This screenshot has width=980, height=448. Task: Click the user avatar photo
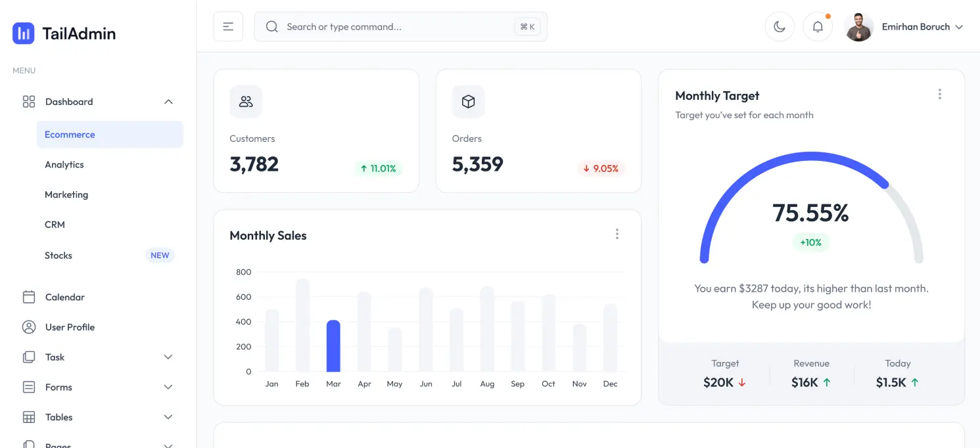(858, 27)
